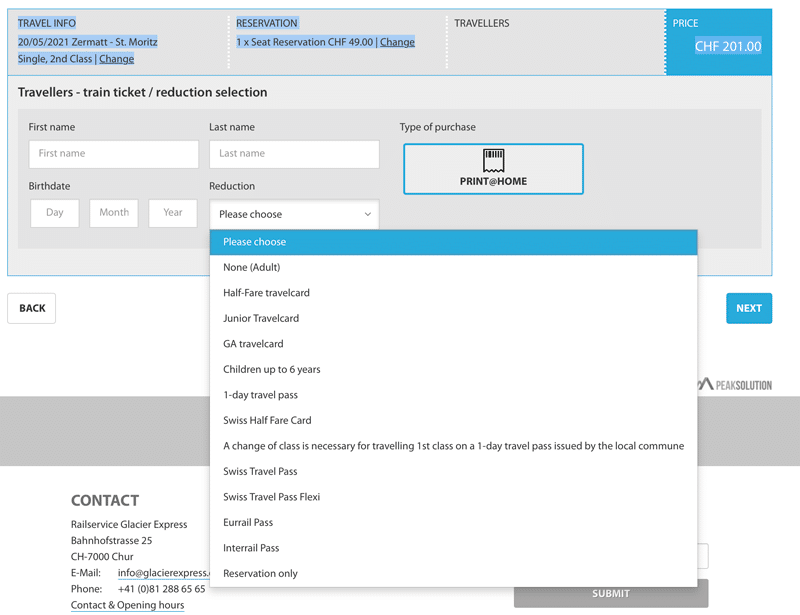Select '1-day travel pass' option
The width and height of the screenshot is (800, 615).
pyautogui.click(x=453, y=395)
